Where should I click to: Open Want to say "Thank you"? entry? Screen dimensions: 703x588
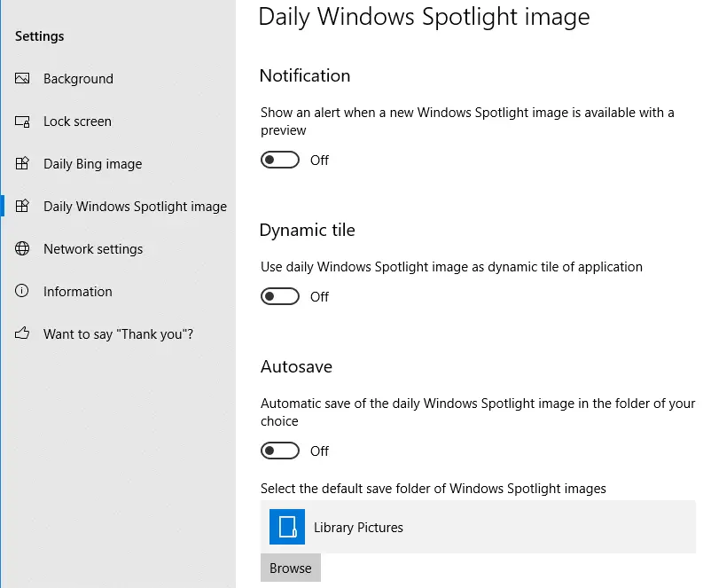coord(119,334)
